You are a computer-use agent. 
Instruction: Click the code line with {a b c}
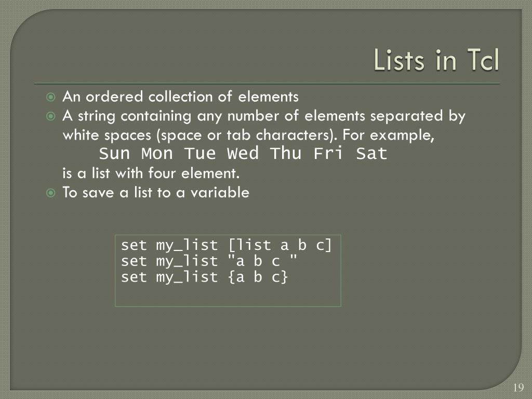tap(205, 277)
